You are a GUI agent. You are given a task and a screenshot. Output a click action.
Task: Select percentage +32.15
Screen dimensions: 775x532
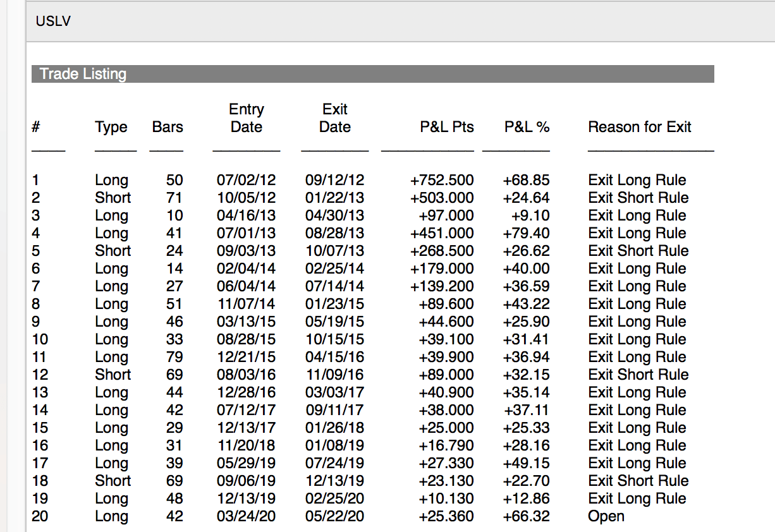click(x=526, y=375)
